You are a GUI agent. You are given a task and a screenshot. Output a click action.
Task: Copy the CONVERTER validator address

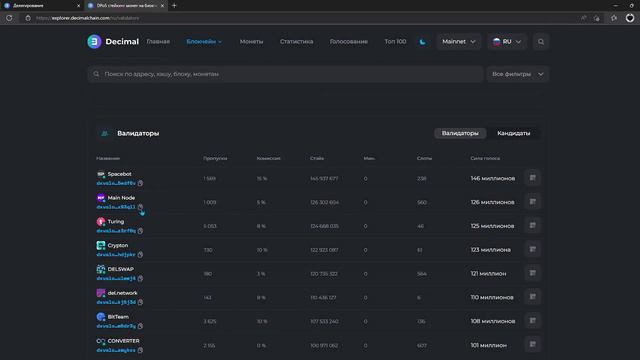point(140,350)
